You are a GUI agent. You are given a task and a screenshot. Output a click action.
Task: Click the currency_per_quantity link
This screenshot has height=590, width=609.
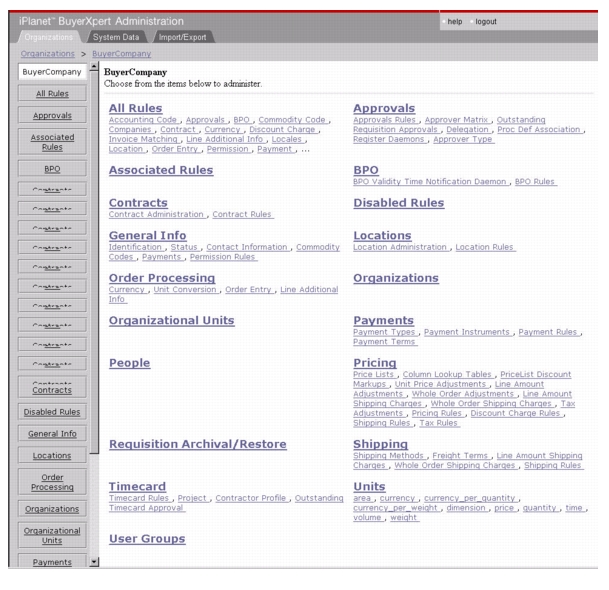click(469, 498)
